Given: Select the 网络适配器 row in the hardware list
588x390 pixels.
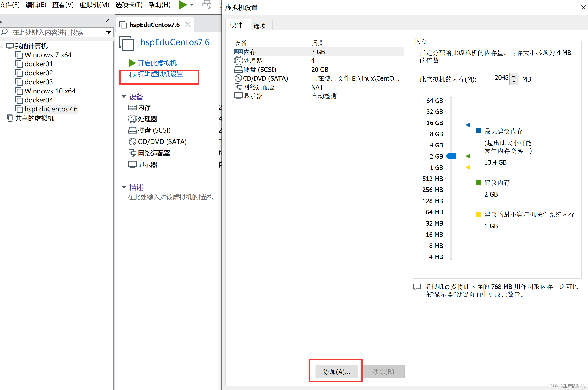Looking at the screenshot, I should (x=319, y=87).
